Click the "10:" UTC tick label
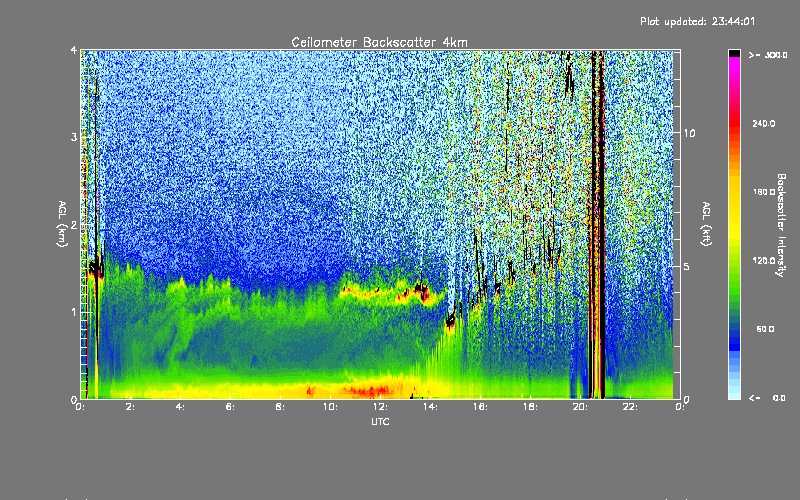The image size is (800, 500). pos(331,407)
